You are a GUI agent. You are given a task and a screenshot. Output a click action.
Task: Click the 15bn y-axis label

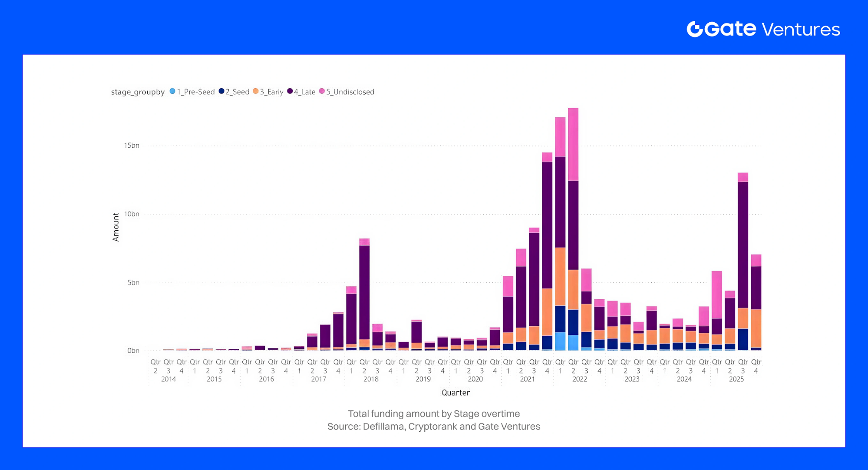point(132,146)
